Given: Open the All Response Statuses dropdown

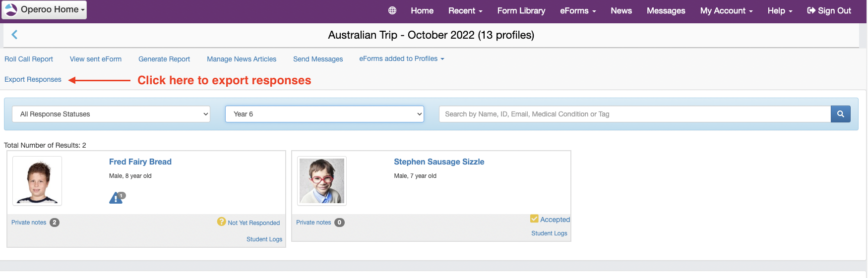Looking at the screenshot, I should (x=111, y=114).
